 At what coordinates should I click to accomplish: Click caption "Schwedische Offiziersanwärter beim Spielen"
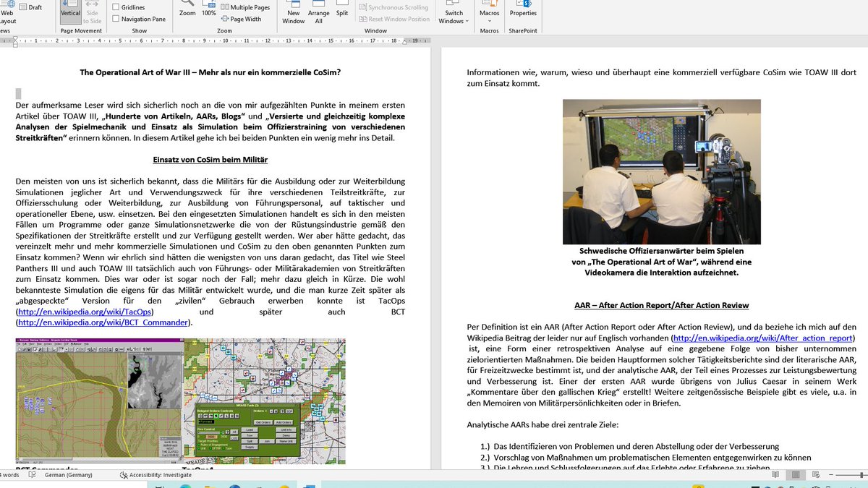662,251
